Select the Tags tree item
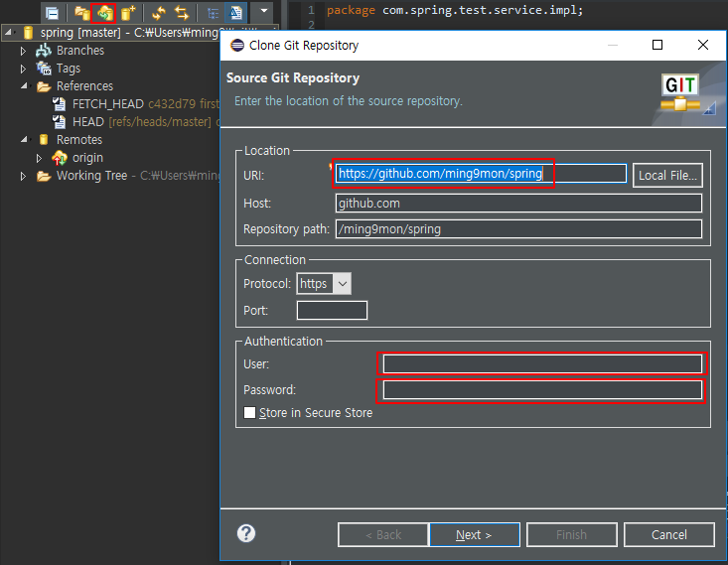This screenshot has width=728, height=565. tap(69, 69)
